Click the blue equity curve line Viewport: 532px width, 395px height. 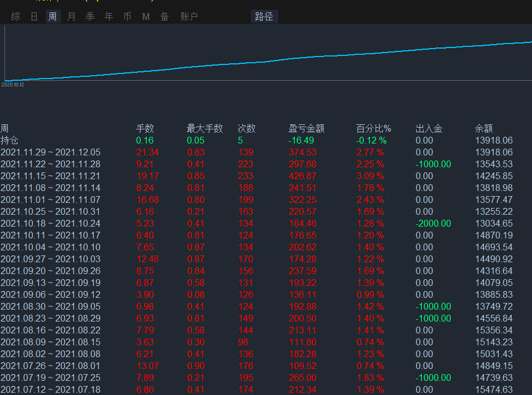(282, 59)
